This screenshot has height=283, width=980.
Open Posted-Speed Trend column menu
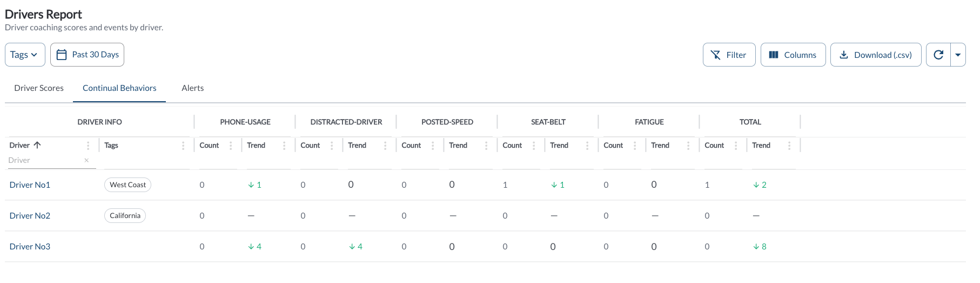coord(486,146)
